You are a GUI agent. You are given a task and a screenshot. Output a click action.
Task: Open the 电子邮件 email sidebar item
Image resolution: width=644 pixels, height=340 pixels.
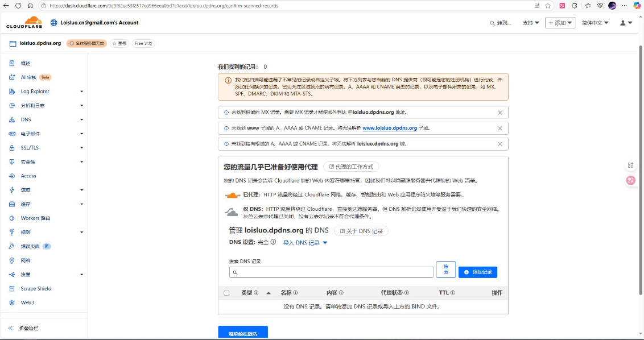(30, 134)
